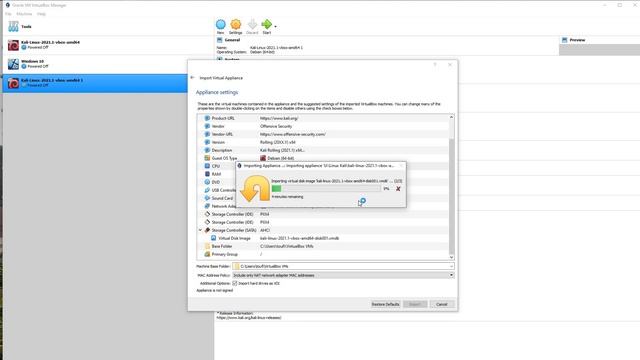Click the Product-URL row icon
640x360 pixels.
point(207,118)
